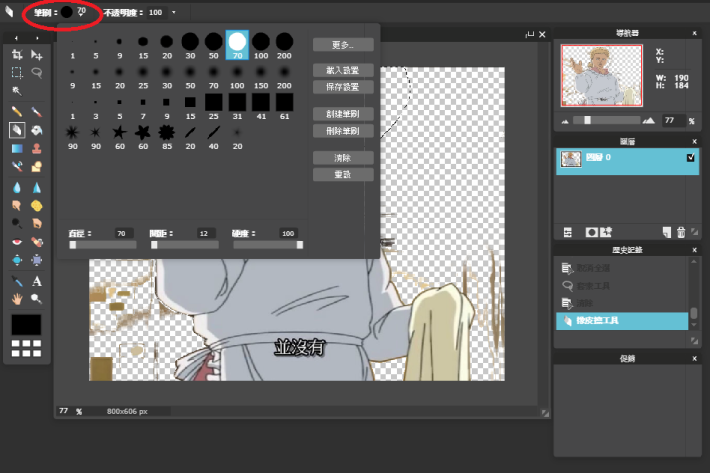Viewport: 710px width, 473px height.
Task: Select the Move tool
Action: 37,55
